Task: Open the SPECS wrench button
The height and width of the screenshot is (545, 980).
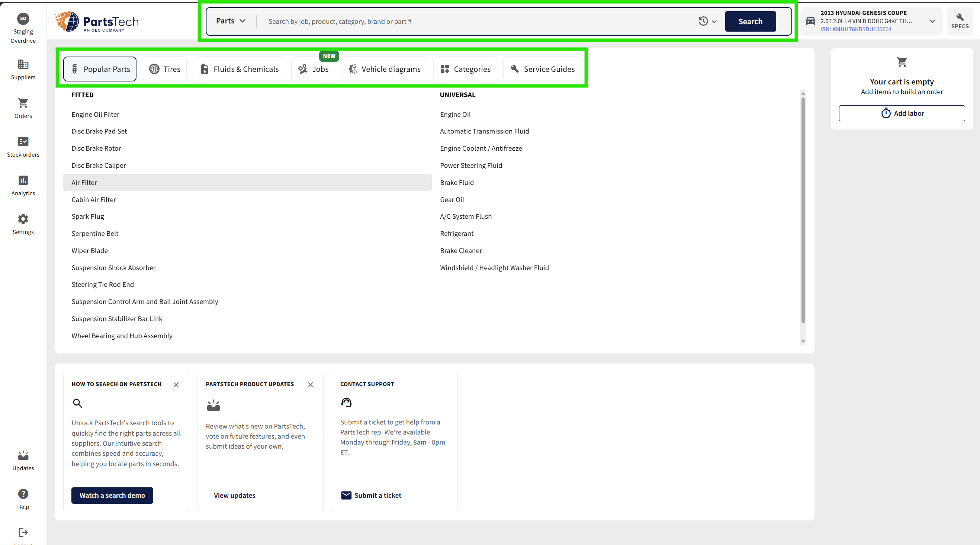Action: pyautogui.click(x=960, y=21)
